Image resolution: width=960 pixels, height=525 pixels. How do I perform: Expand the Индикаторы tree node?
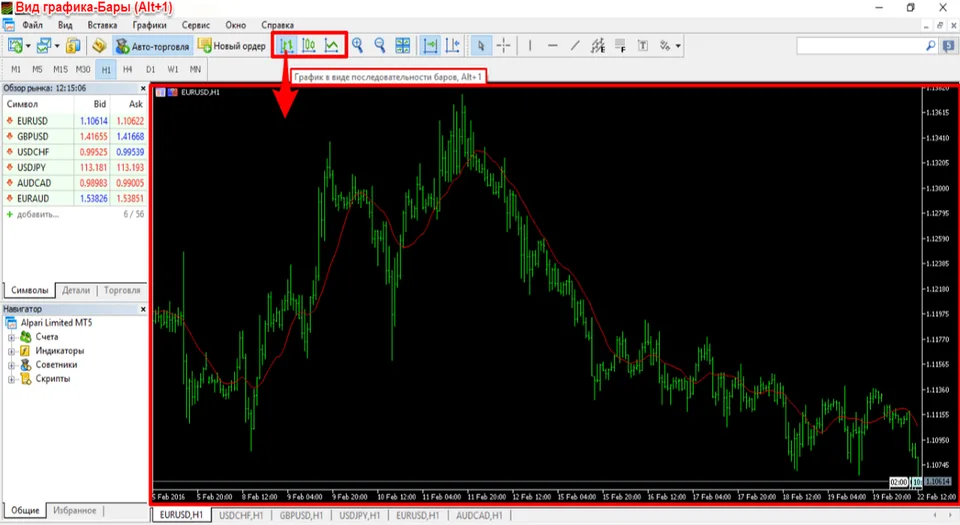pos(11,351)
